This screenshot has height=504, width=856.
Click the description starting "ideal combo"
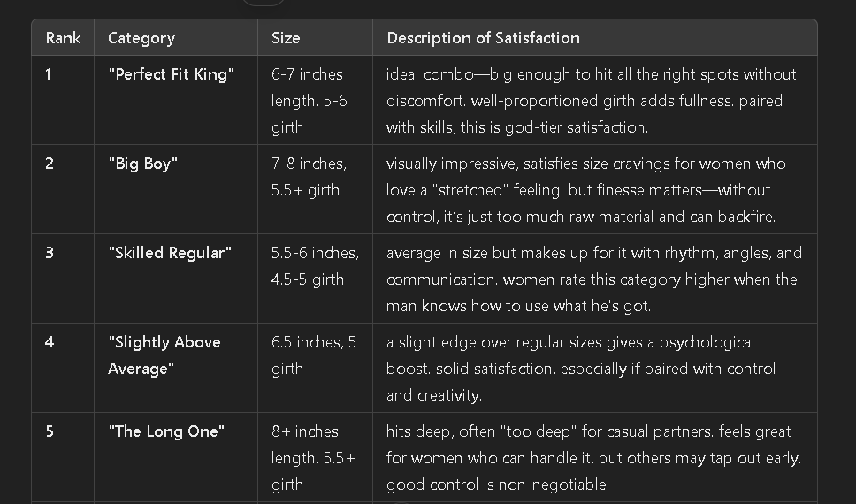[x=591, y=101]
